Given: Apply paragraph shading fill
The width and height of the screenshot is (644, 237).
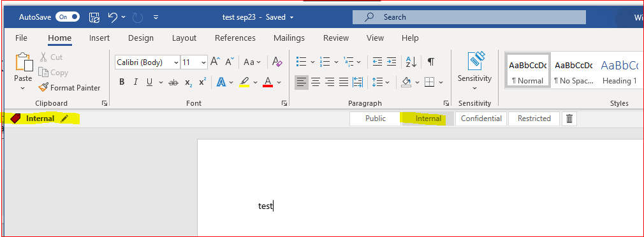Looking at the screenshot, I should (407, 82).
